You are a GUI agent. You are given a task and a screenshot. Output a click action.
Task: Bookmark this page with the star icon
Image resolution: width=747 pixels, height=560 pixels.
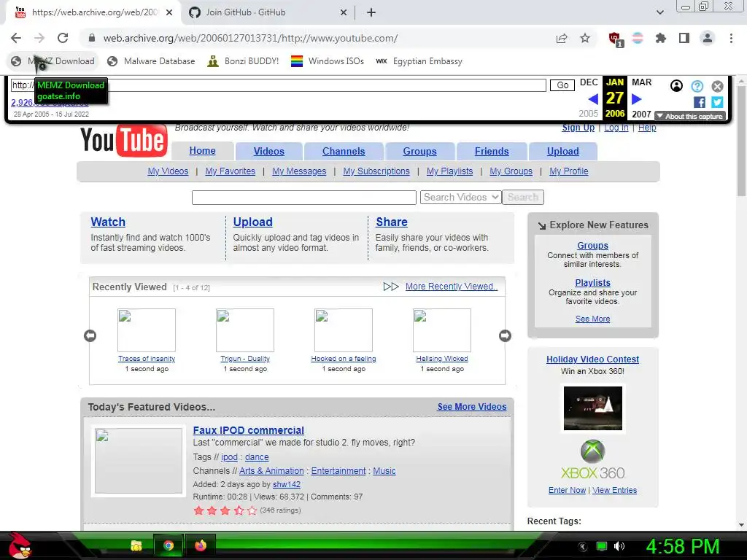click(585, 38)
